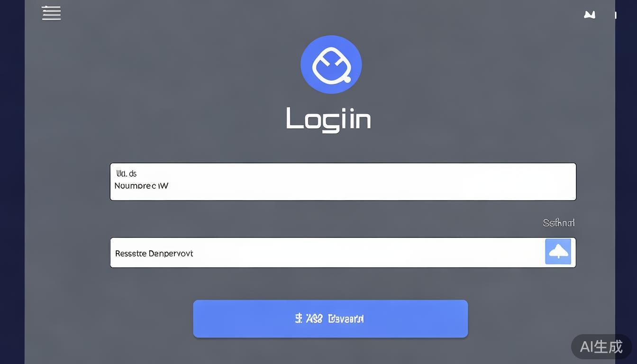Click the 'Devaord' text on blue button
The image size is (637, 364).
pos(346,318)
